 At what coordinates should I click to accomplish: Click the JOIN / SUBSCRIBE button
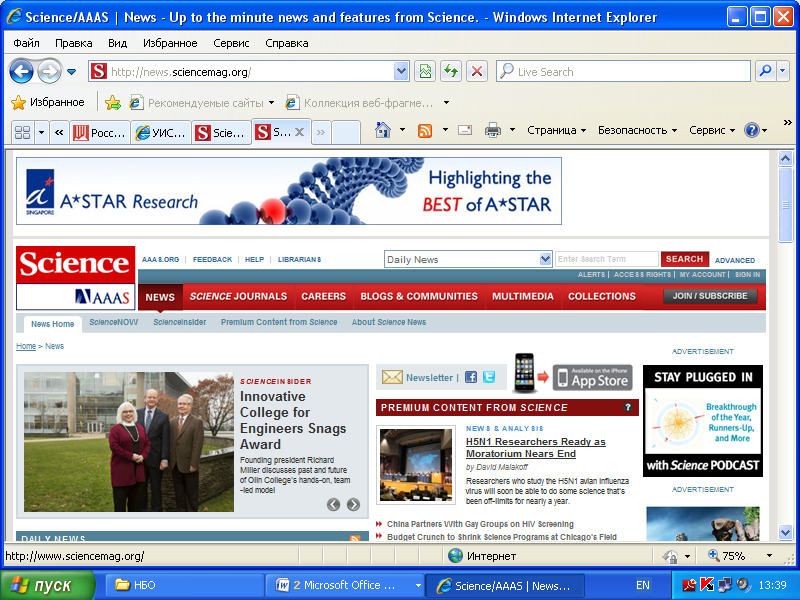pyautogui.click(x=710, y=296)
